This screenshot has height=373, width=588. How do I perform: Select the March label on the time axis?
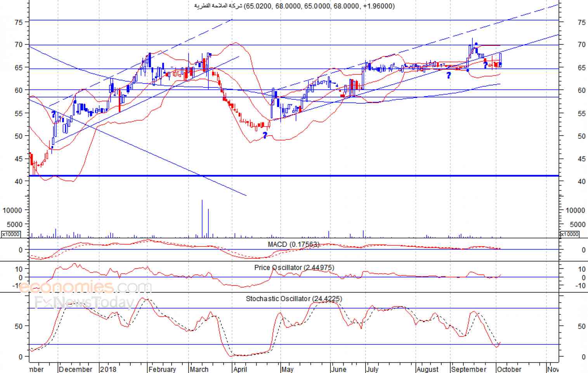[x=199, y=369]
